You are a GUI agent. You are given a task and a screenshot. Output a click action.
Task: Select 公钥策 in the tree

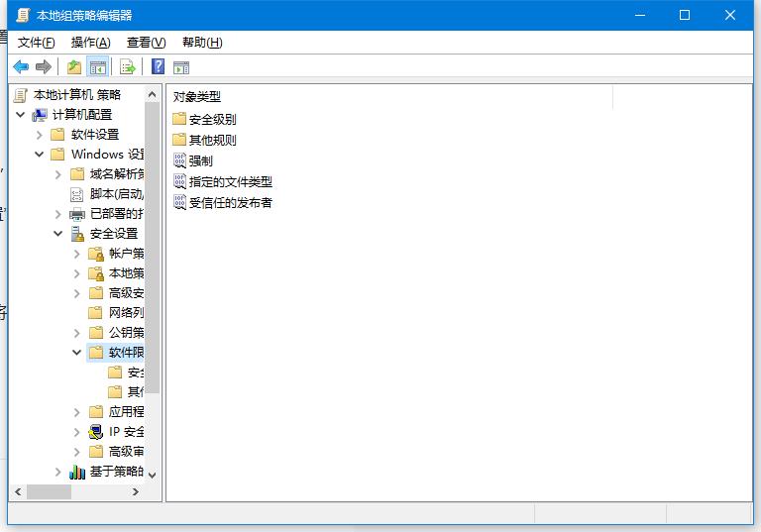[x=126, y=333]
